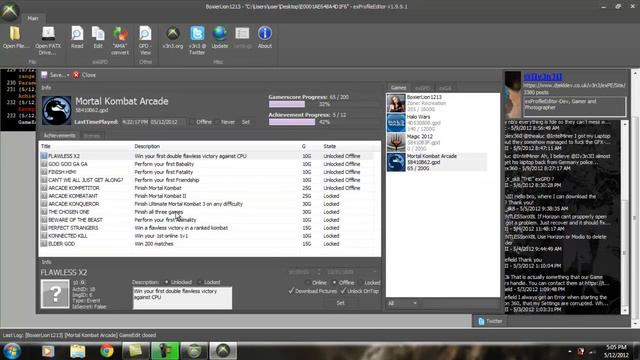Select Halo Wars game icon in list

(396, 122)
